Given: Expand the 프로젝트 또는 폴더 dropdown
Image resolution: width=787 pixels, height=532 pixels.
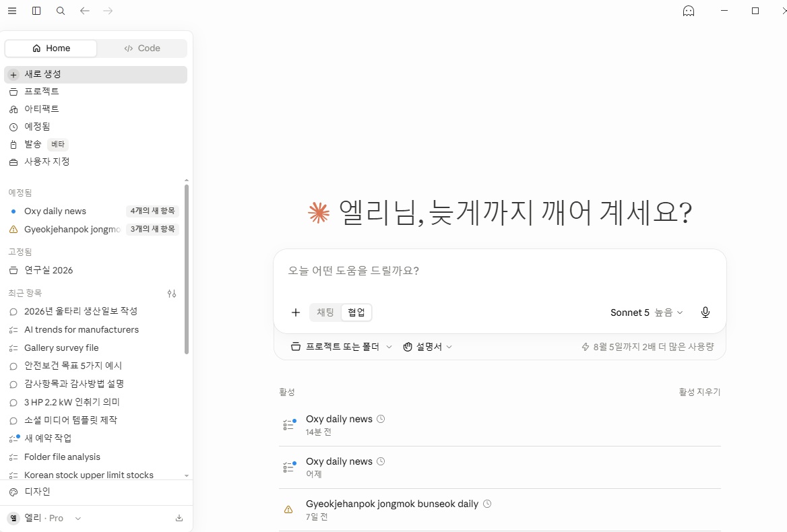Looking at the screenshot, I should pyautogui.click(x=342, y=347).
